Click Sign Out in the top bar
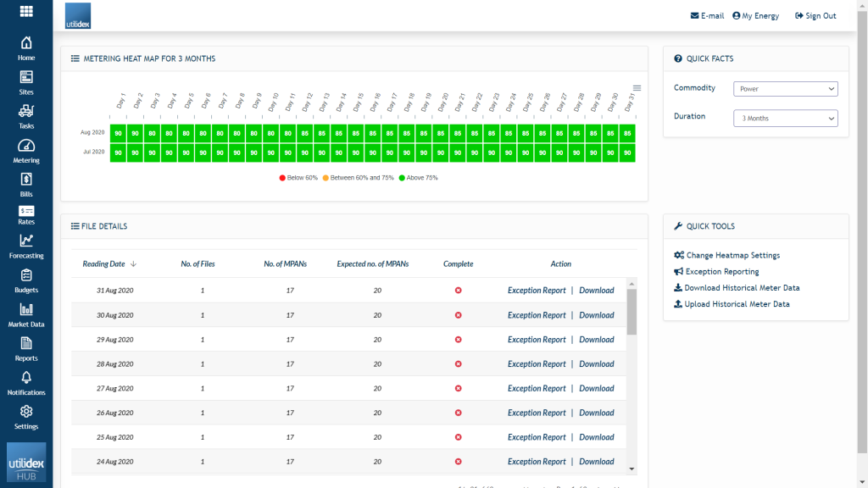868x488 pixels. pos(815,16)
